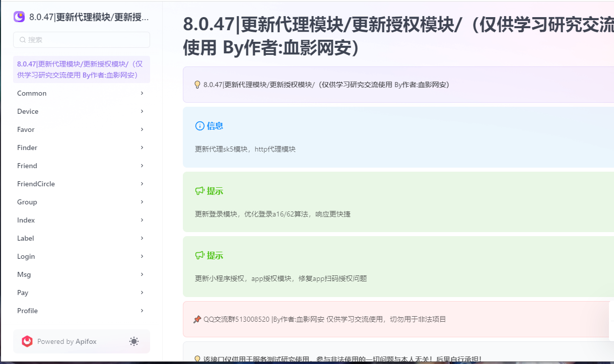This screenshot has height=364, width=614.
Task: Click the megaphone icon beside first 提示 heading
Action: coord(199,191)
